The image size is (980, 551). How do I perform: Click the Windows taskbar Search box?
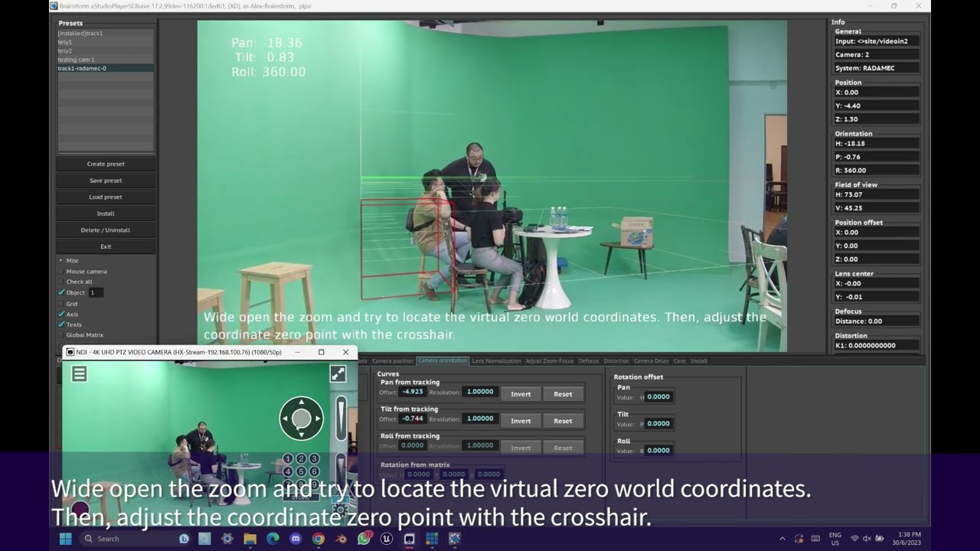point(136,539)
